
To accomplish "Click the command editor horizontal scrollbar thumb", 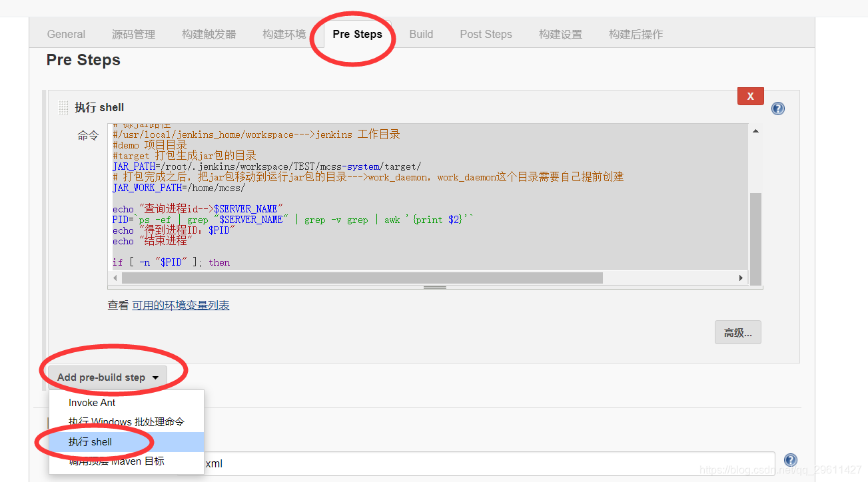I will coord(362,278).
